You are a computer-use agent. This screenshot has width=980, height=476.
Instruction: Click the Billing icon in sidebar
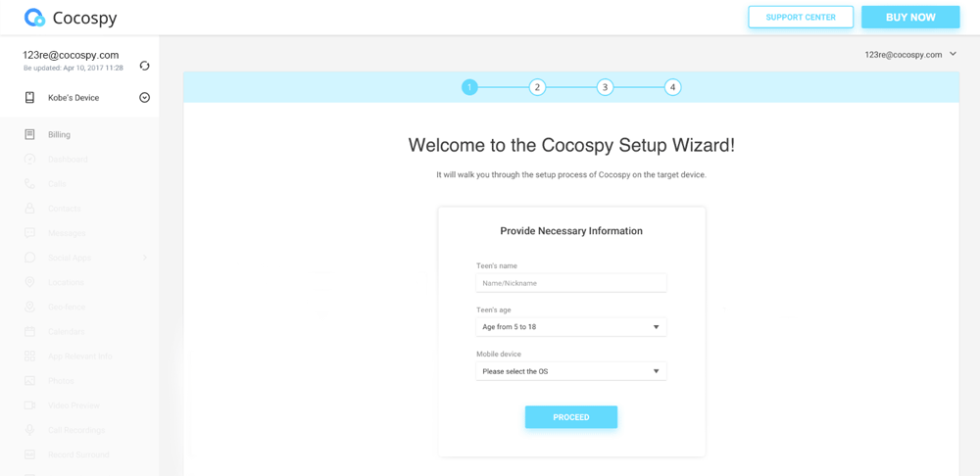pyautogui.click(x=29, y=134)
